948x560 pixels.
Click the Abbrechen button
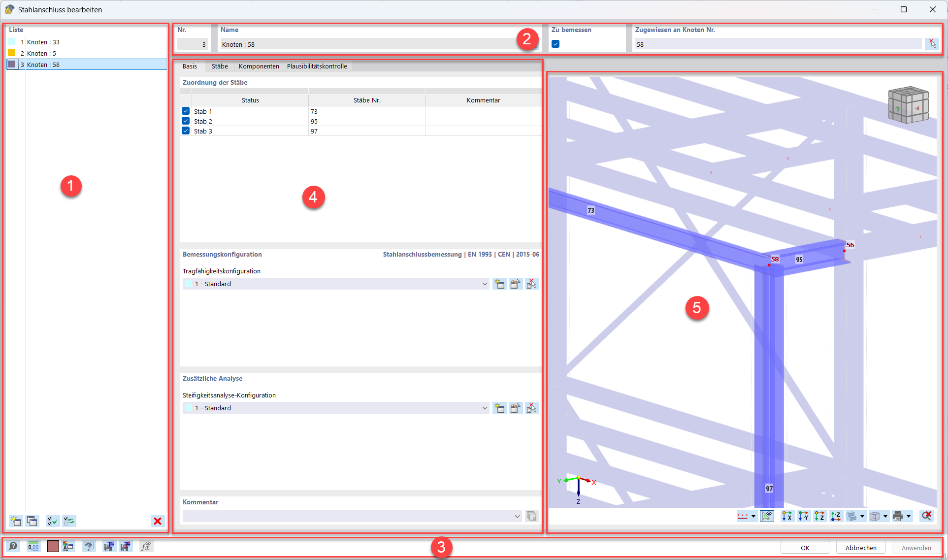pos(860,547)
